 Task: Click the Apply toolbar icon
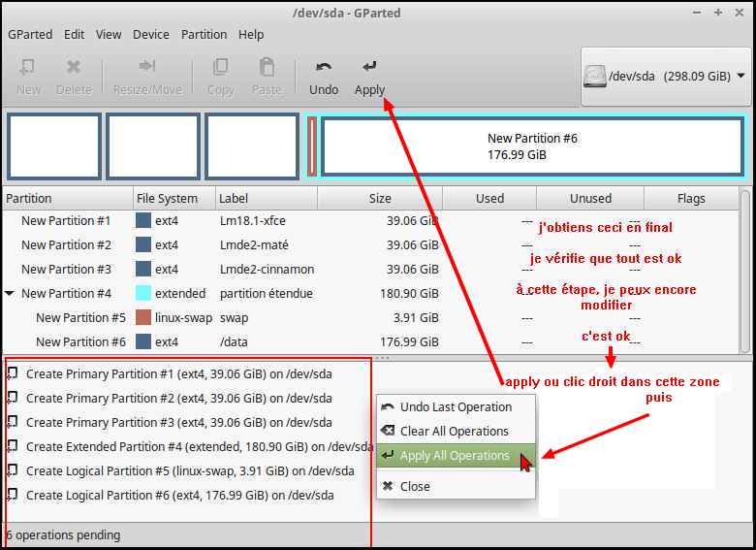pos(369,68)
